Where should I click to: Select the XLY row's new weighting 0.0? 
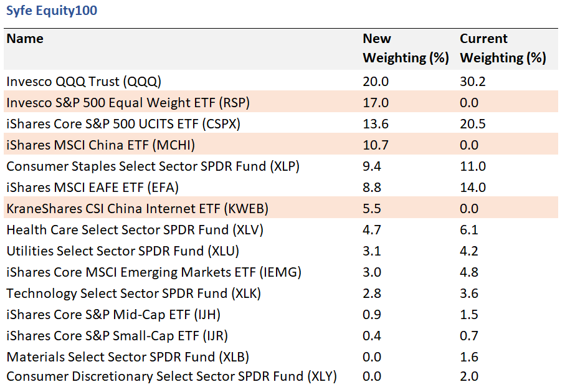[372, 376]
